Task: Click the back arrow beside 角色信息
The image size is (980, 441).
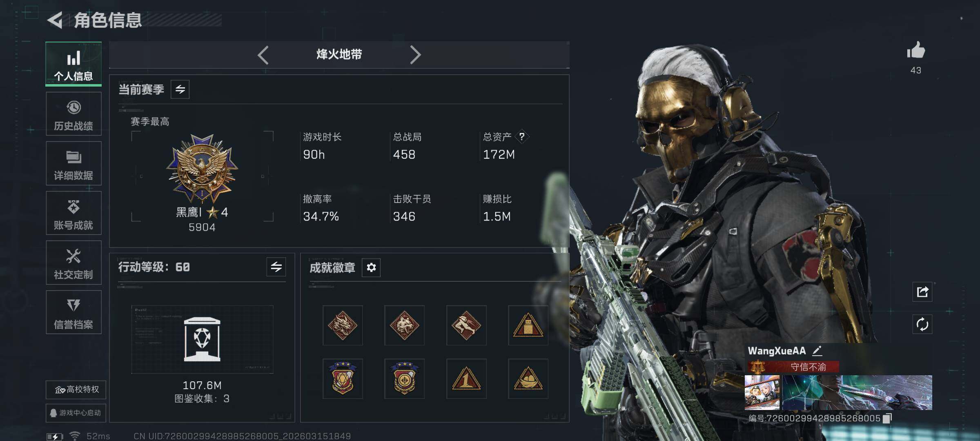Action: coord(55,20)
